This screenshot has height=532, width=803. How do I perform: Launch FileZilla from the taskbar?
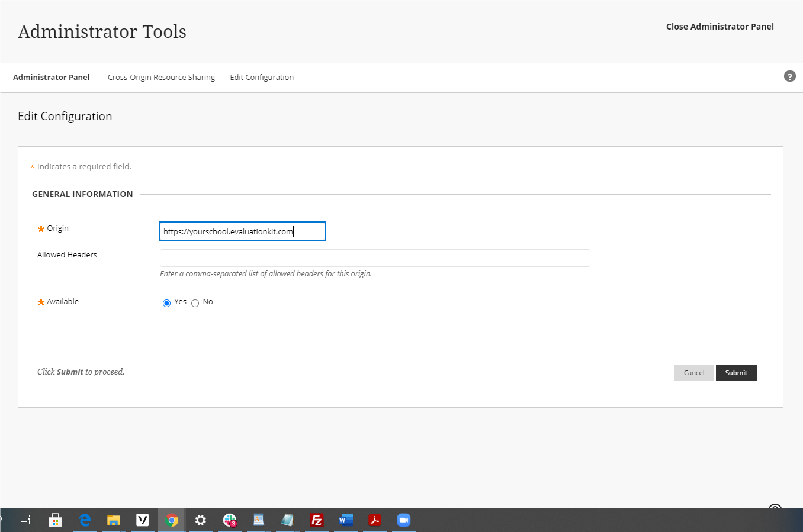(316, 520)
